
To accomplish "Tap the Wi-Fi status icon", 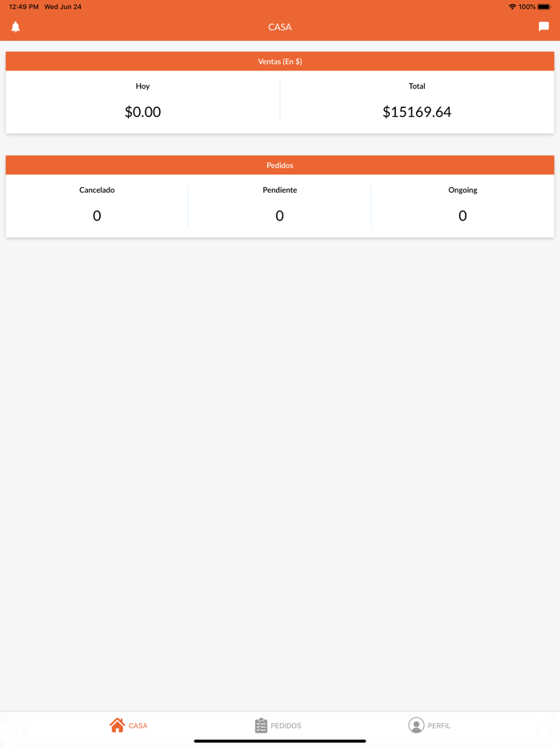I will (512, 6).
